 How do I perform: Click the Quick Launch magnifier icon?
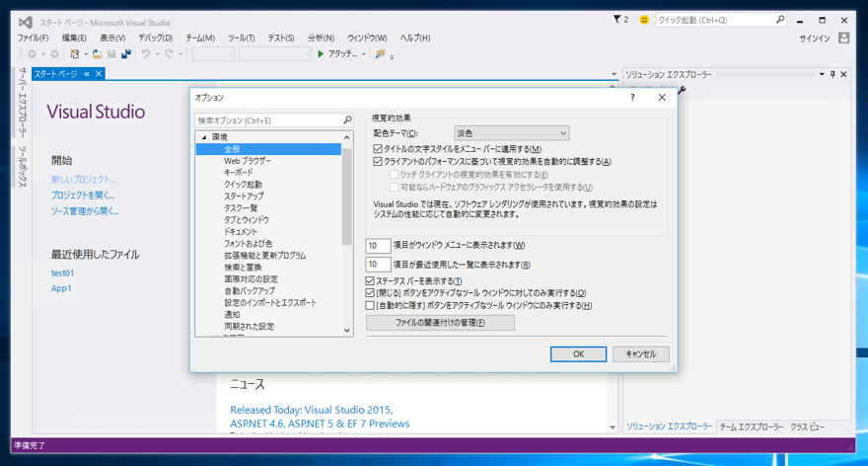(780, 20)
